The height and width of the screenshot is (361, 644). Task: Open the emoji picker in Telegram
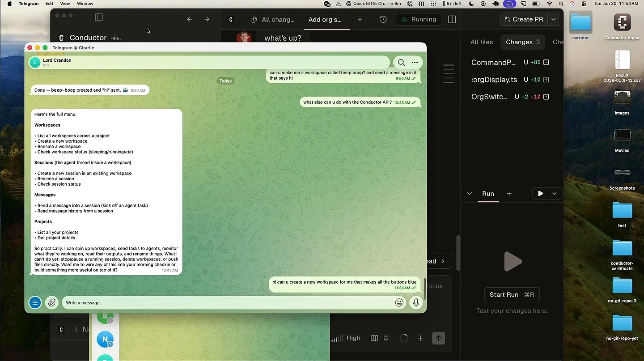(399, 303)
